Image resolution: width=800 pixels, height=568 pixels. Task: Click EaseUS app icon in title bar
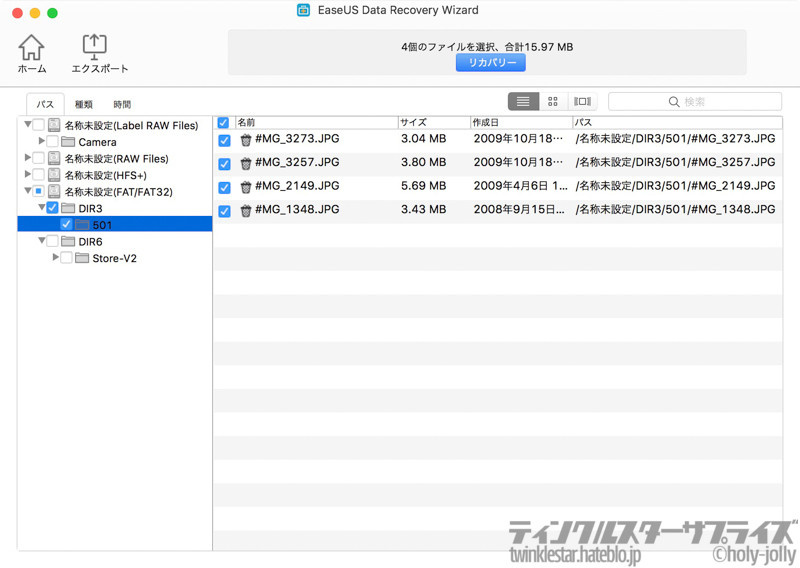(304, 10)
